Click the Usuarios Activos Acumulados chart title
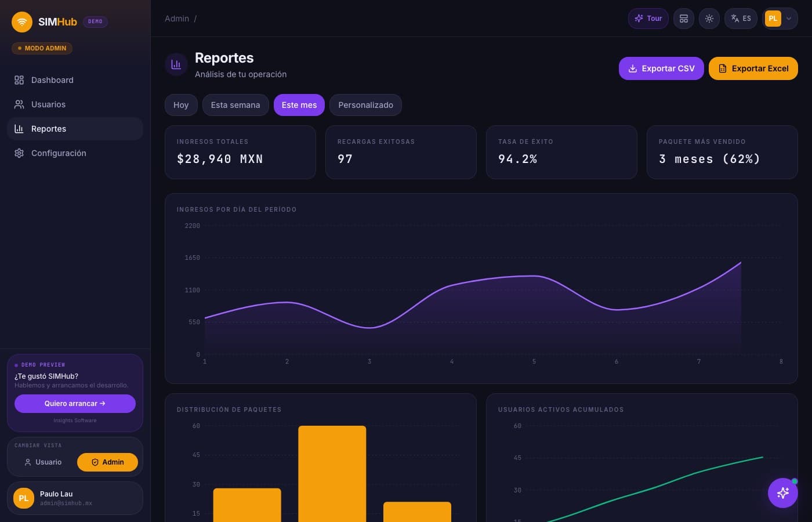Viewport: 812px width, 522px height. (x=561, y=409)
